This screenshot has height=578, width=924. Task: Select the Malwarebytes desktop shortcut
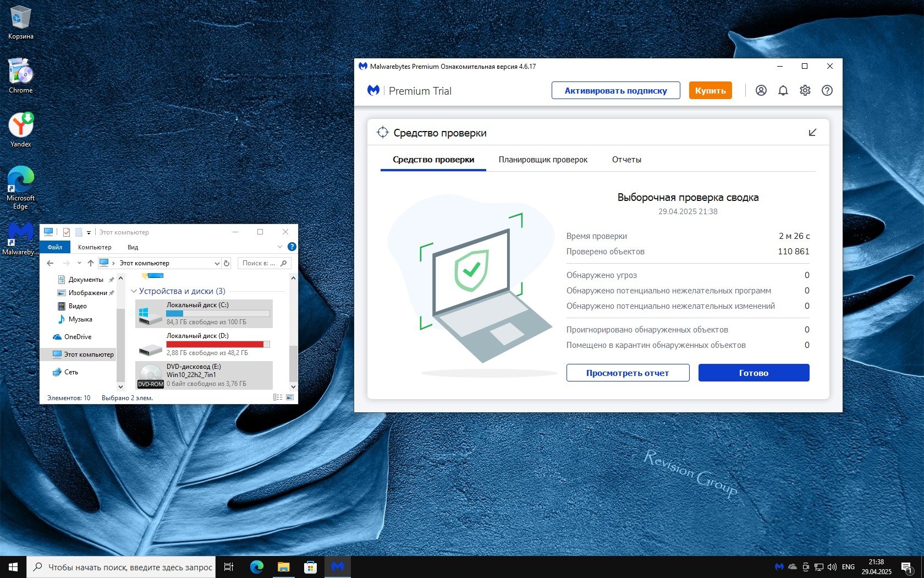[x=21, y=238]
